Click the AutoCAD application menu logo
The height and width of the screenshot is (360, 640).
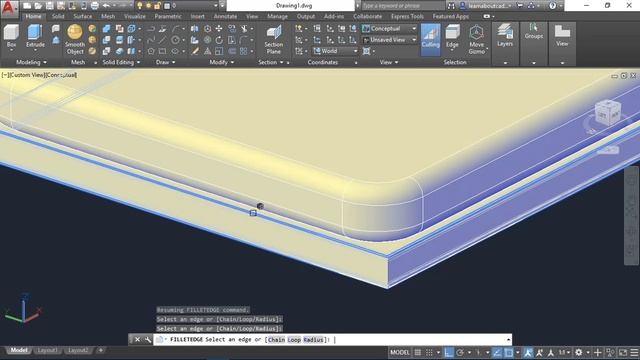pos(9,8)
